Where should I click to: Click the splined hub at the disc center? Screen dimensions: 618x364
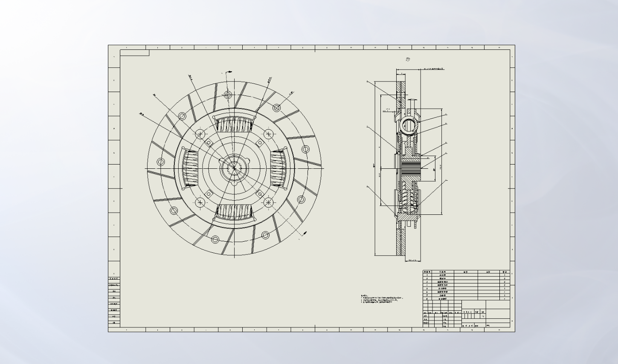pos(234,168)
